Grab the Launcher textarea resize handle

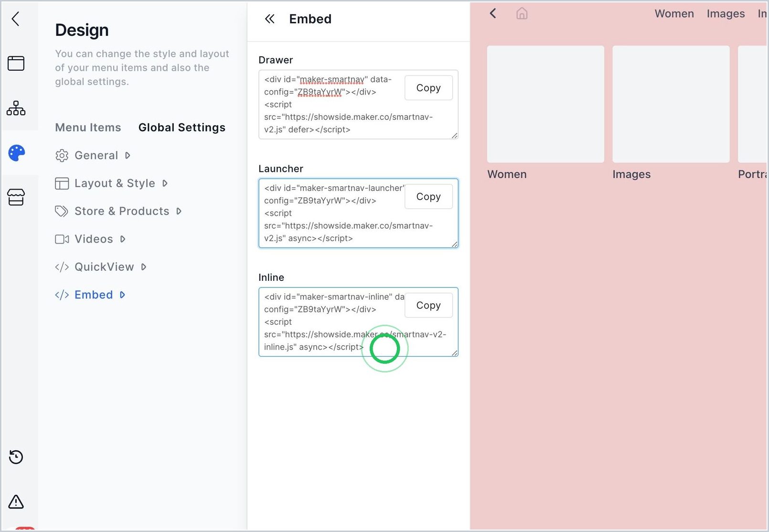[454, 244]
